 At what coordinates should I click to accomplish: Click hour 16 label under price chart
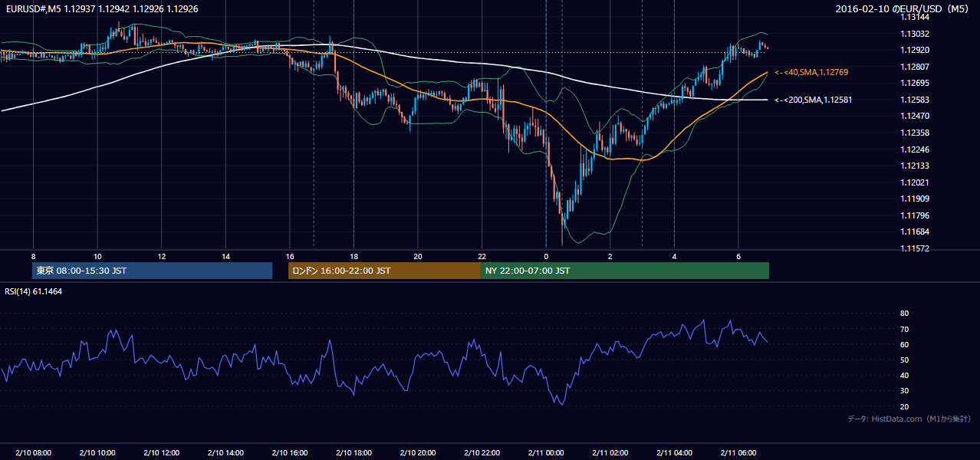(x=289, y=256)
